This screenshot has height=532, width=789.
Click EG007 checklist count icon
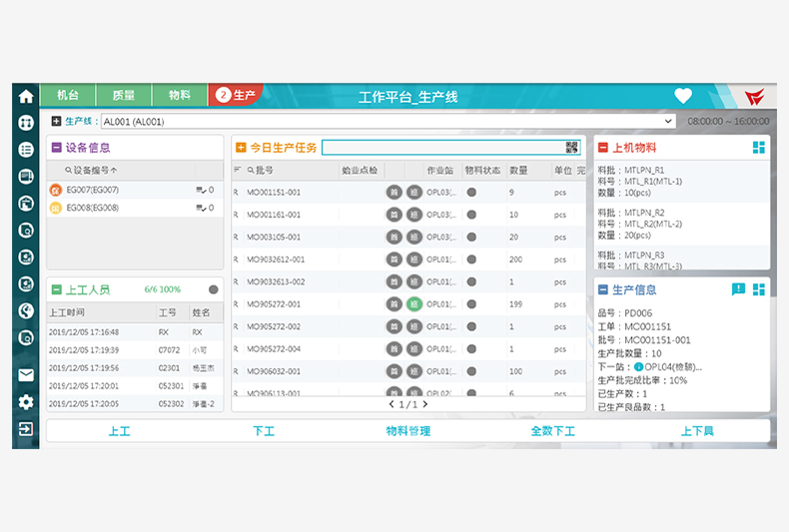(202, 190)
